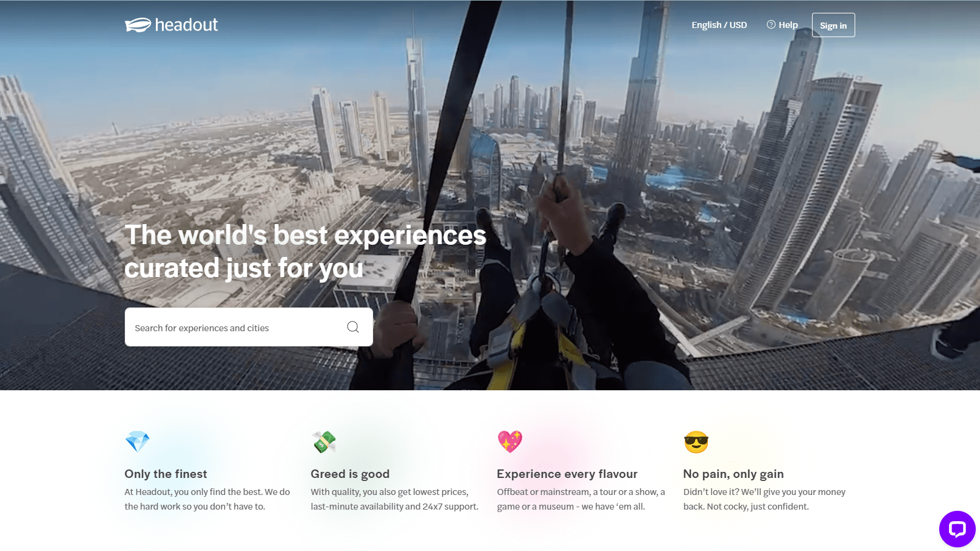Click the Sign in button

[833, 25]
